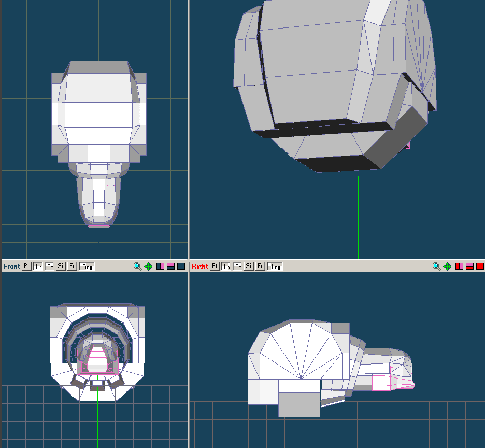485x448 pixels.
Task: Maximize Front view with single-pane icon
Action: coord(181,267)
